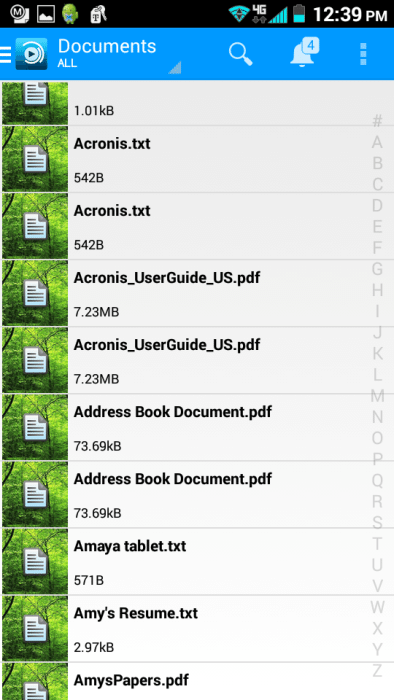The width and height of the screenshot is (394, 700).
Task: Jump to letter M in index
Action: point(377,396)
